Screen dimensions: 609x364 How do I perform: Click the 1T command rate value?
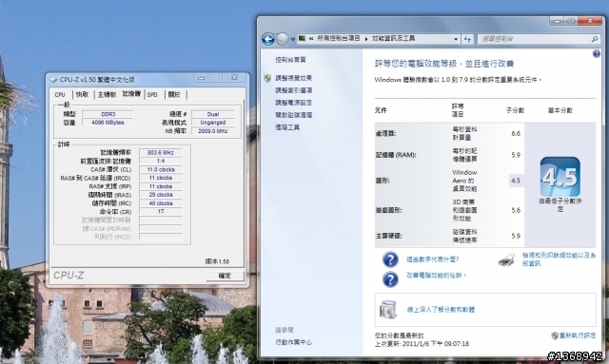(161, 212)
